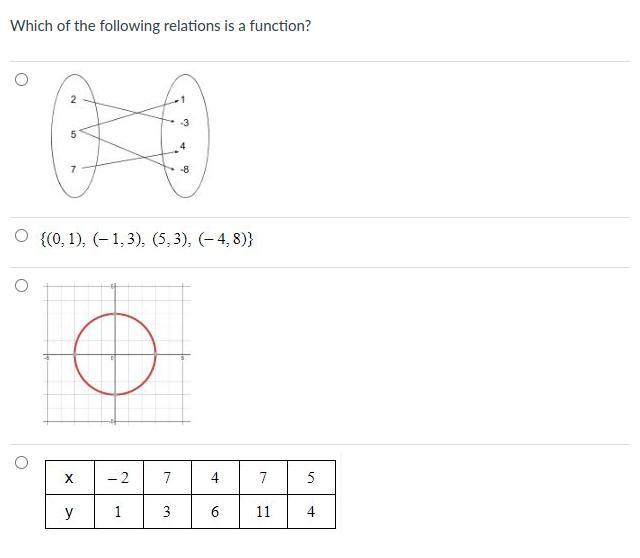Select the mapping diagram answer radio button
Image resolution: width=640 pixels, height=558 pixels.
[21, 81]
